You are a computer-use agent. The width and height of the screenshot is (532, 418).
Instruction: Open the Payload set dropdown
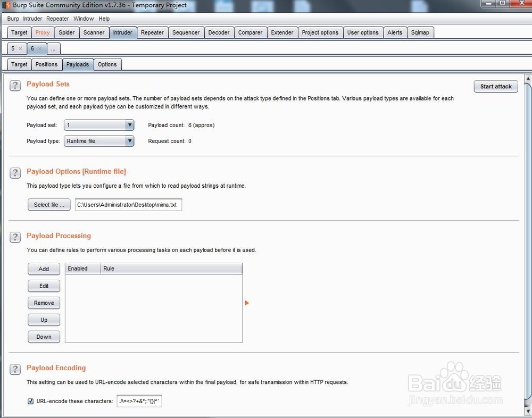pos(99,125)
